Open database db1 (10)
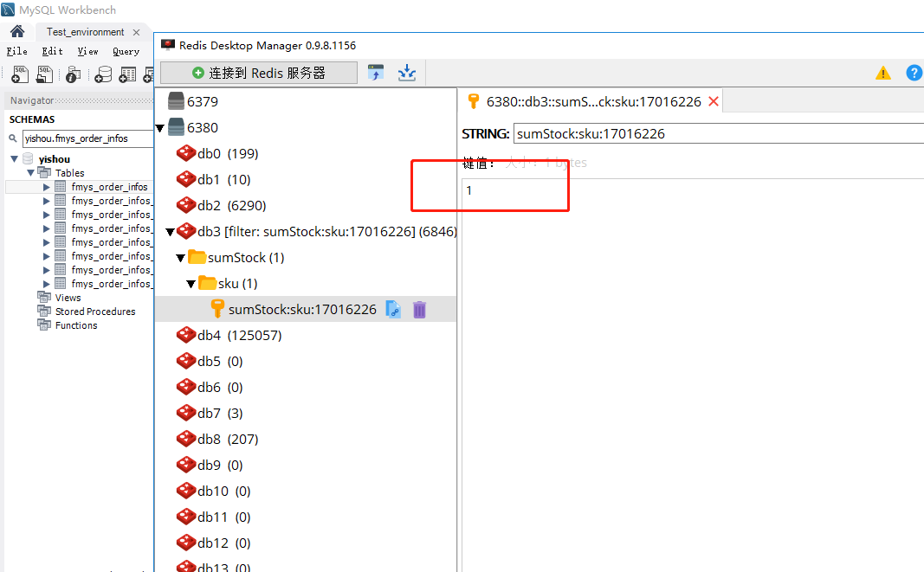Image resolution: width=924 pixels, height=572 pixels. point(224,180)
